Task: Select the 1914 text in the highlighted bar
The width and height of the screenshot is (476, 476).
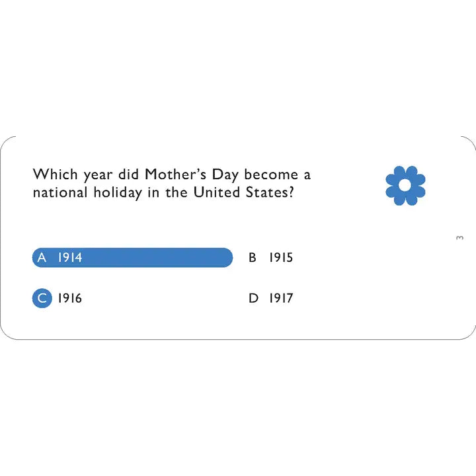Action: coord(70,257)
